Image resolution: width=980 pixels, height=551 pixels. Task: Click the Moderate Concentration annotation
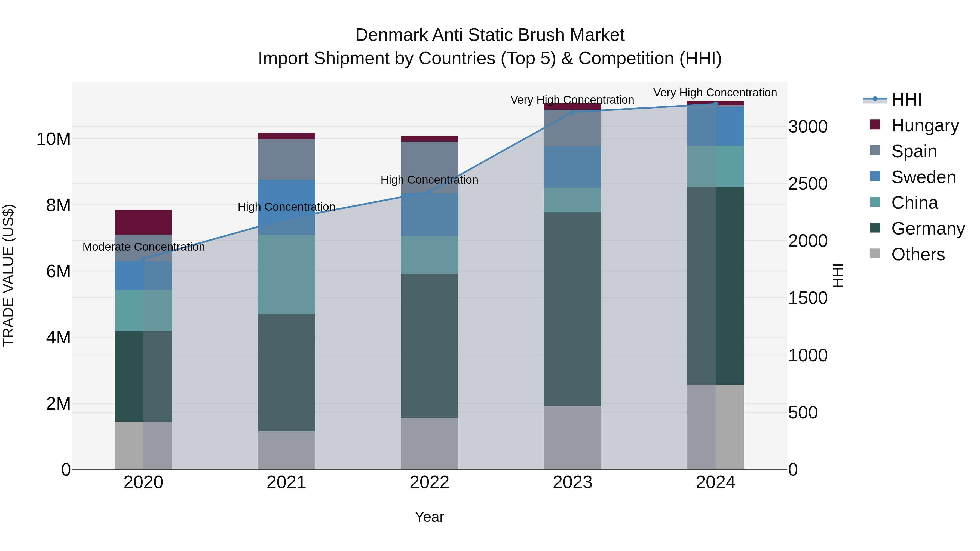(144, 247)
